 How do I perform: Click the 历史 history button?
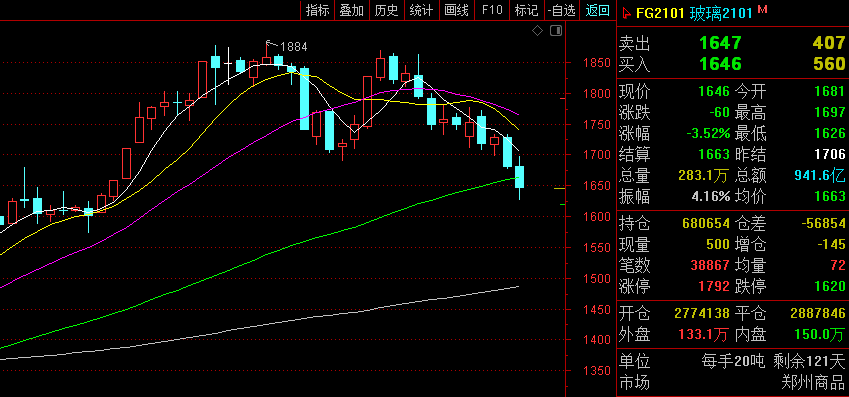coord(387,10)
